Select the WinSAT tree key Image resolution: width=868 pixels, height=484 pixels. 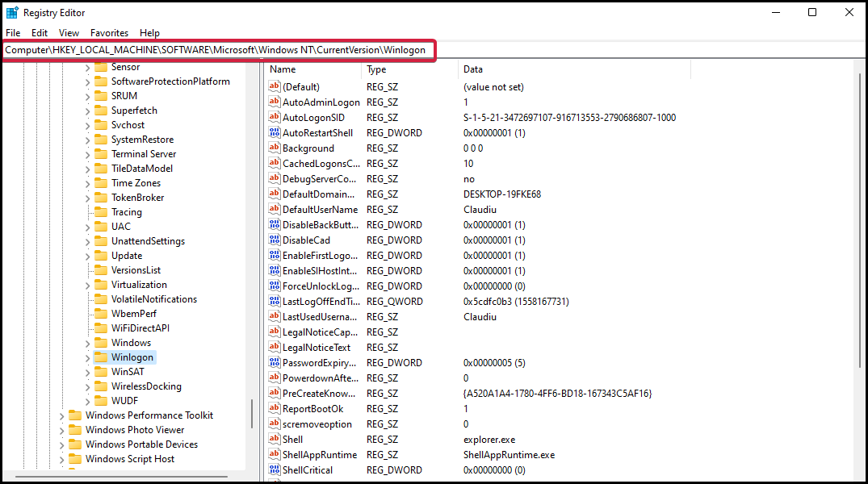(128, 372)
